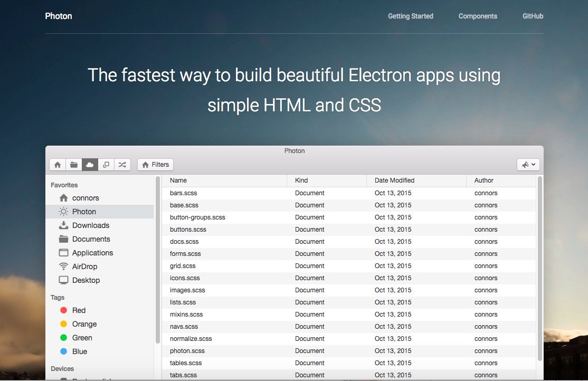This screenshot has height=381, width=588.
Task: Open the GitHub link
Action: click(x=533, y=16)
